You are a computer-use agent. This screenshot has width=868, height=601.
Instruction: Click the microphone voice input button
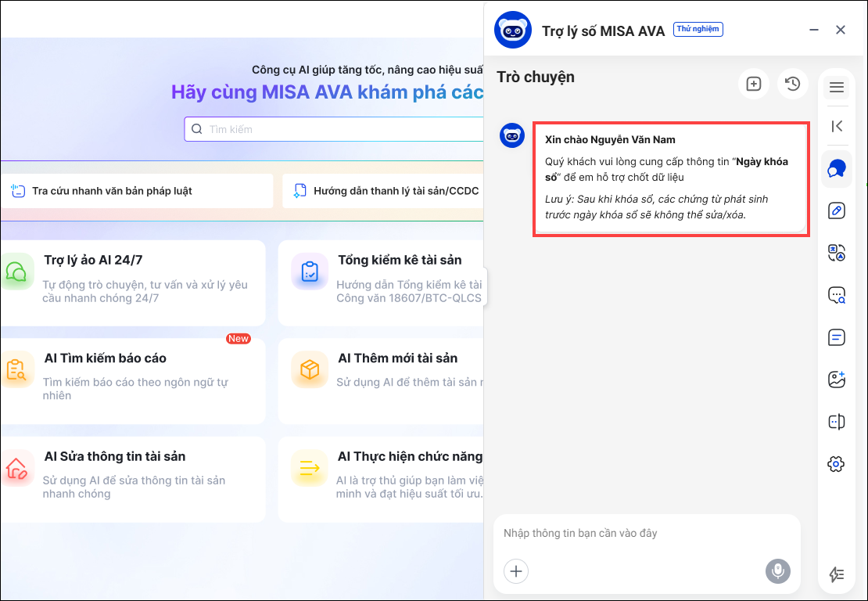pyautogui.click(x=778, y=571)
